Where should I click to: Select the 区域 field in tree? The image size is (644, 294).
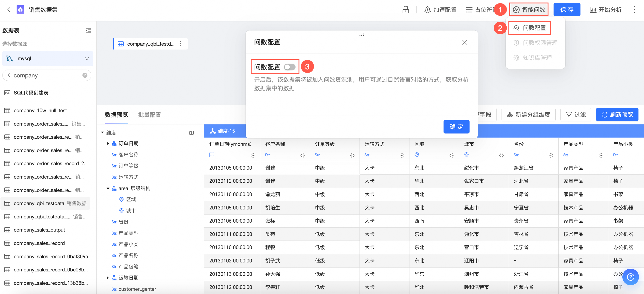tap(131, 200)
